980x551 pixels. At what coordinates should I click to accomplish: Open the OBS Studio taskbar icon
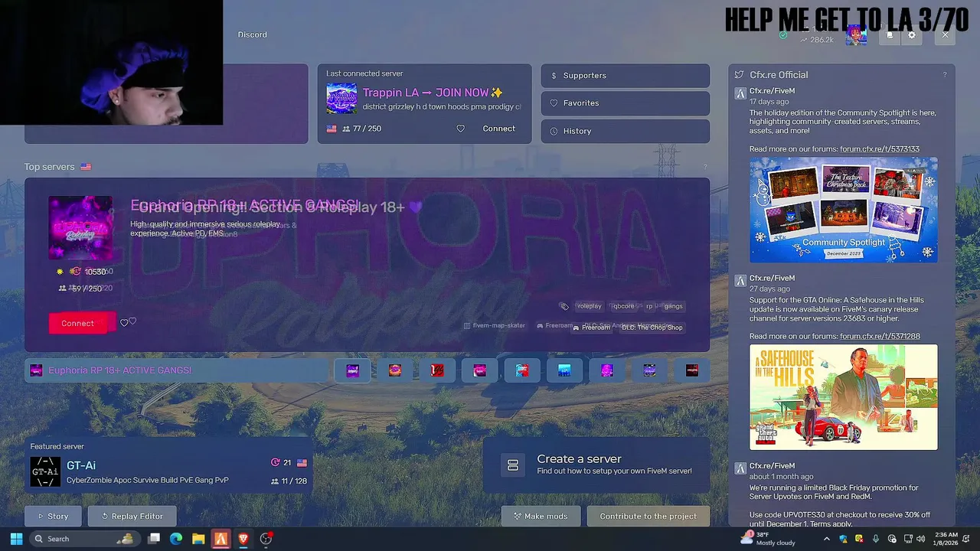(x=266, y=539)
